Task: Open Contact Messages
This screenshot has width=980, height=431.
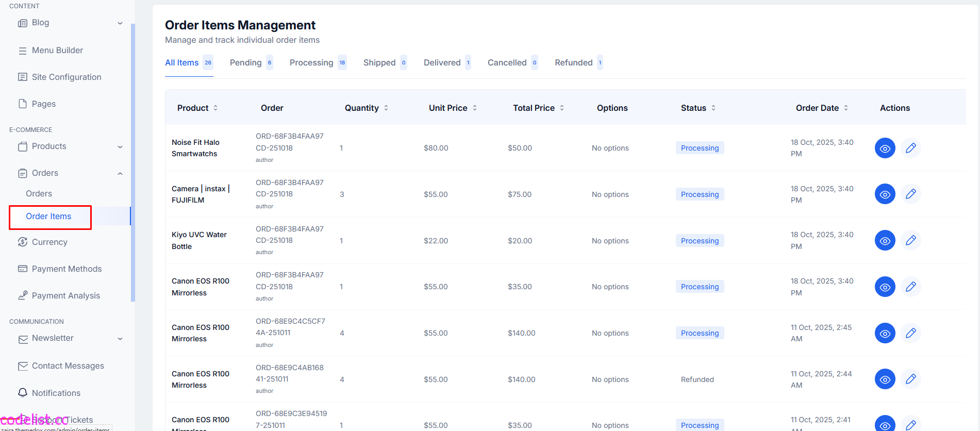Action: [68, 366]
